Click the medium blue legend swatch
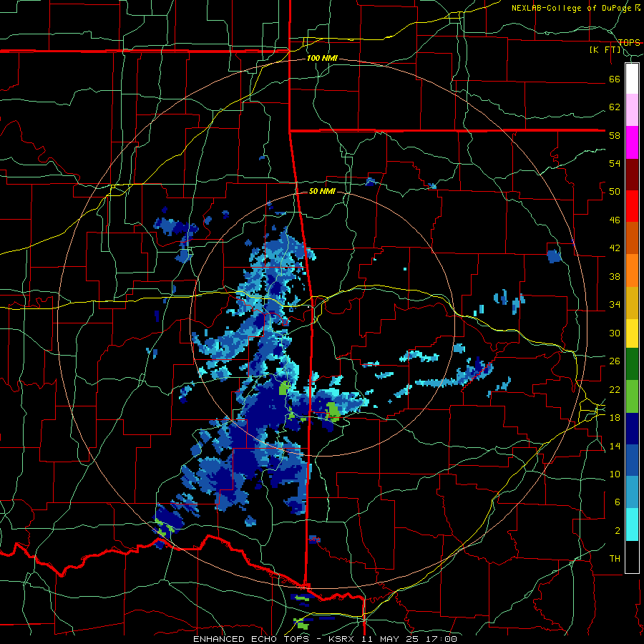 632,460
